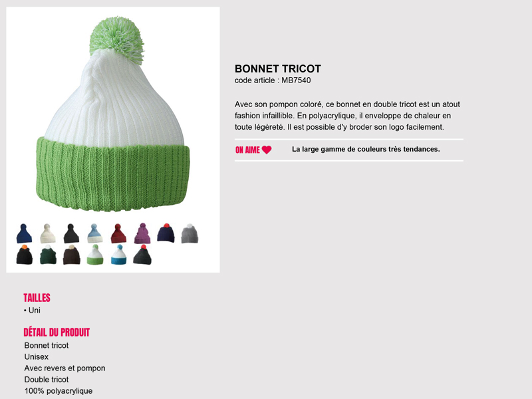Choose the purple hat thumbnail
The width and height of the screenshot is (532, 399).
click(x=142, y=233)
